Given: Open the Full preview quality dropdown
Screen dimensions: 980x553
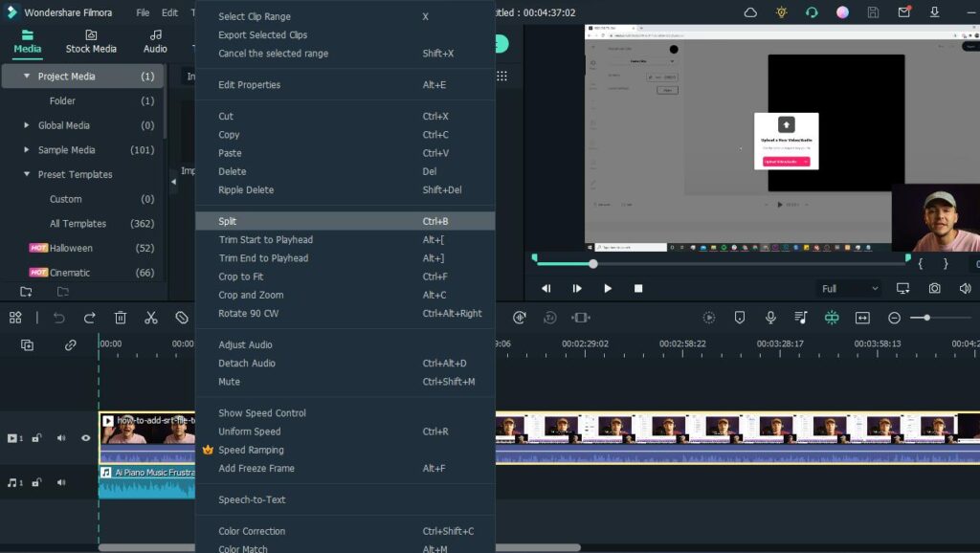Looking at the screenshot, I should (x=849, y=288).
